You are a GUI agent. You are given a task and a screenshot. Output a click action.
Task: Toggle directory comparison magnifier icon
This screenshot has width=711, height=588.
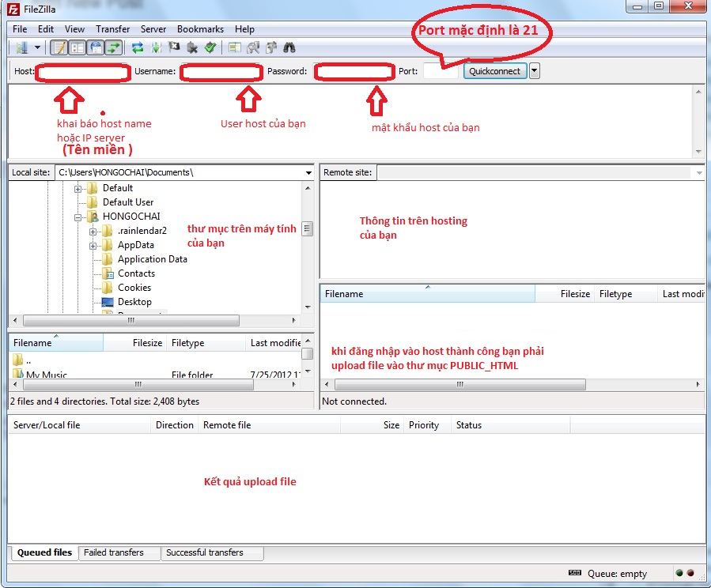(x=253, y=47)
